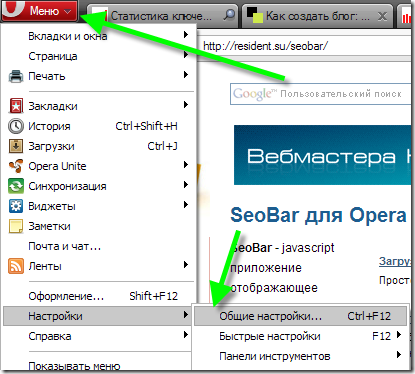This screenshot has height=374, width=415.
Task: Expand the Виджеты submenu arrow
Action: click(x=186, y=205)
